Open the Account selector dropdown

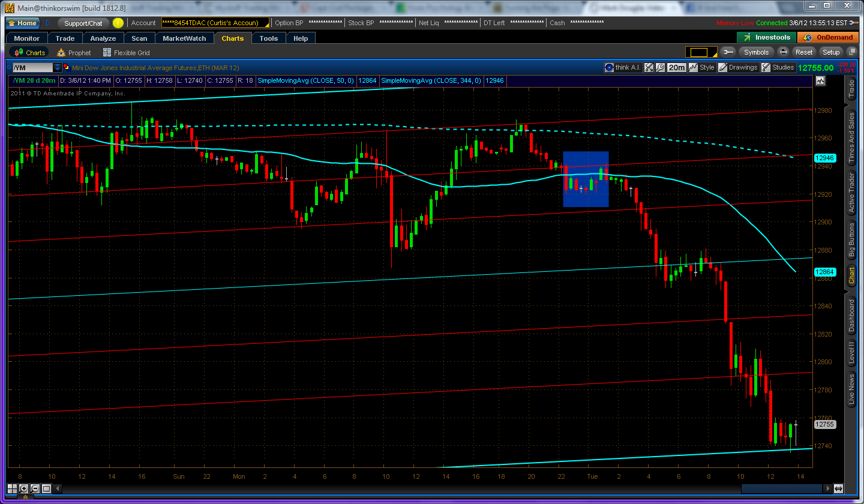215,23
